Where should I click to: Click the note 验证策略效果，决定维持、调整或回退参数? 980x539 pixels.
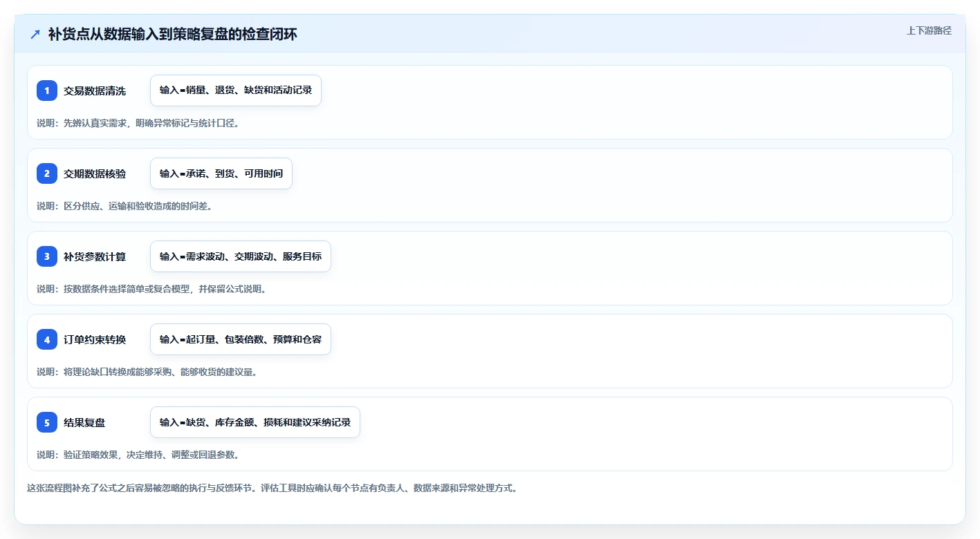[138, 455]
